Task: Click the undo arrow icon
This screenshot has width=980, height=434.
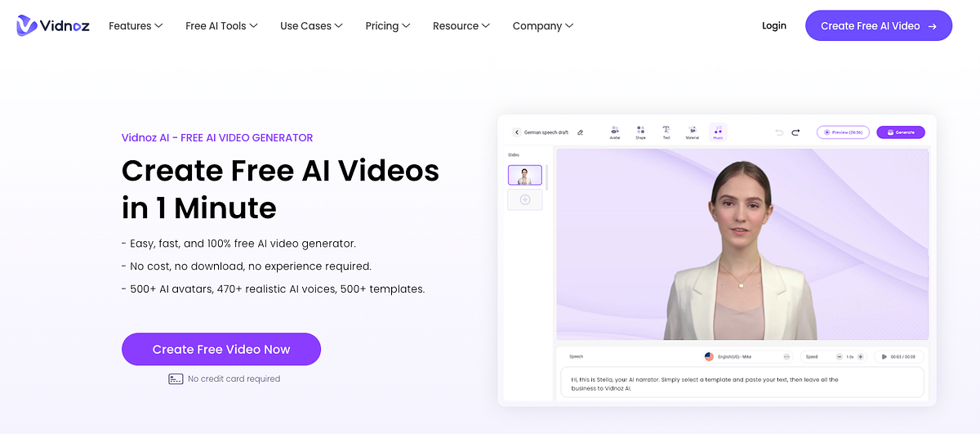Action: coord(779,132)
